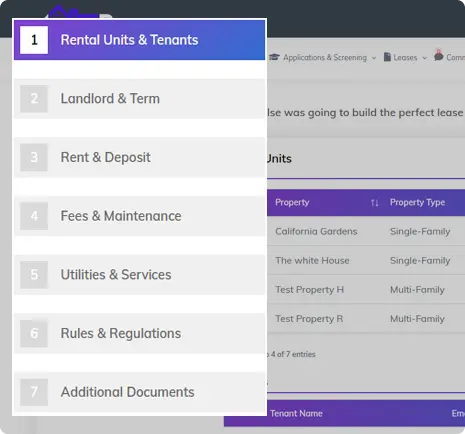The image size is (465, 434).
Task: Select step 1 Rental Units & Tenants
Action: [139, 40]
